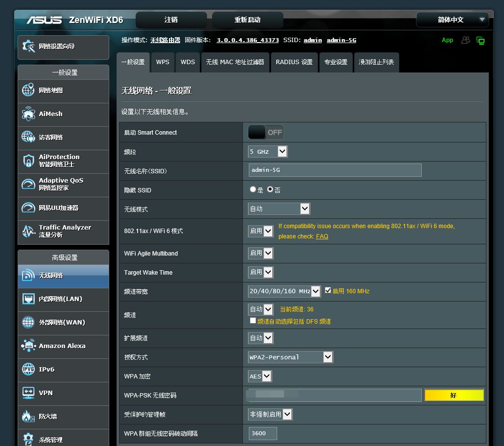Open the WDS tab
Viewport: 504px width, 446px height.
188,62
